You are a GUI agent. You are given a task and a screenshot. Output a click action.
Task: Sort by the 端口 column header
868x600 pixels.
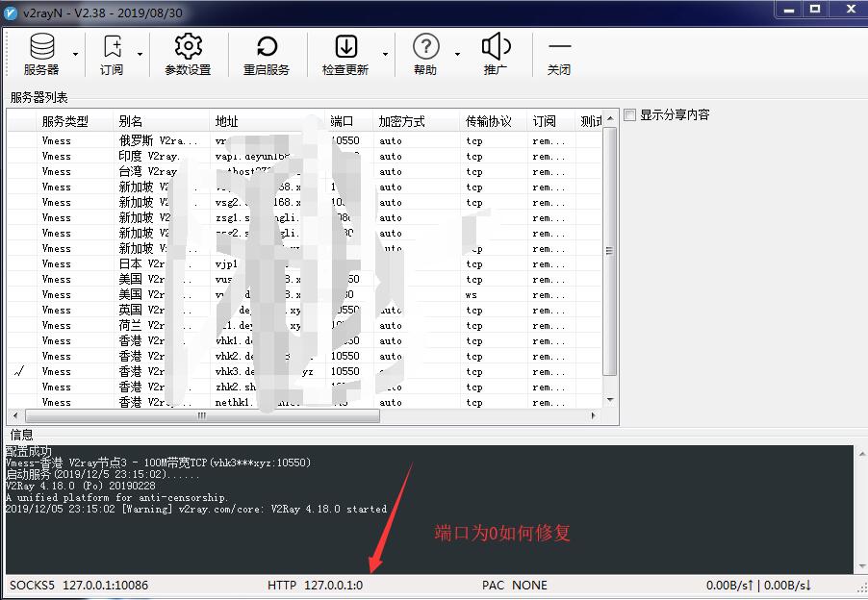pos(349,121)
